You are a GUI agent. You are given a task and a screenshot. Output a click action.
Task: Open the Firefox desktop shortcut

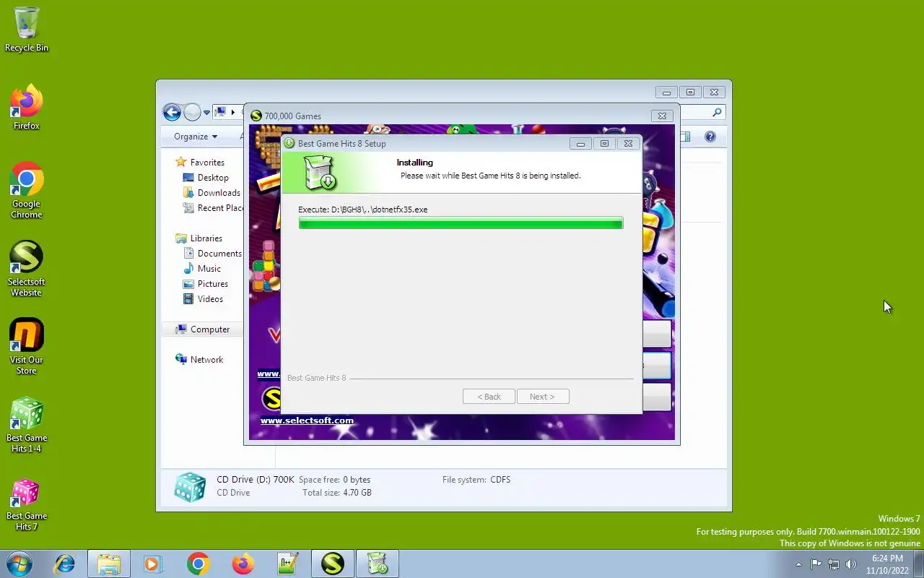[27, 107]
